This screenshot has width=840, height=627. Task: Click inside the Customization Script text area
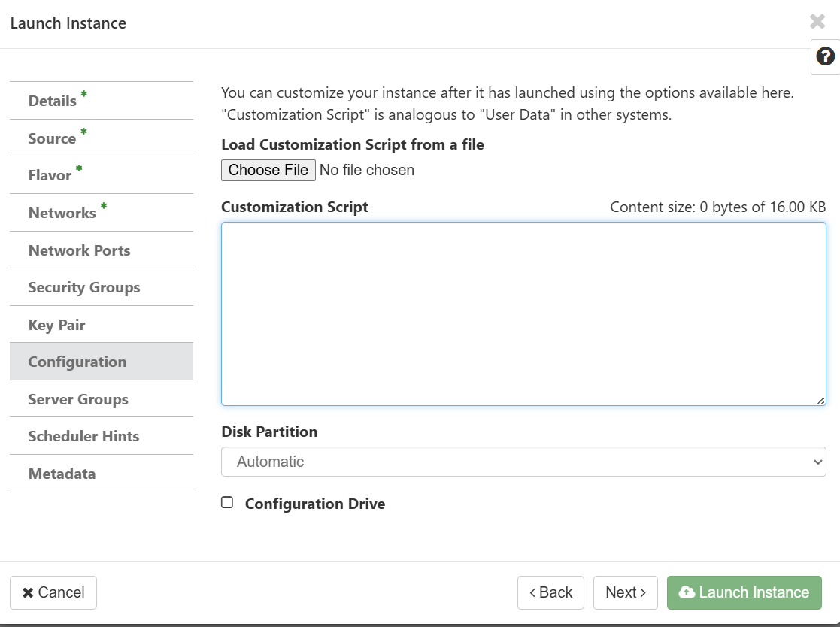[x=523, y=313]
